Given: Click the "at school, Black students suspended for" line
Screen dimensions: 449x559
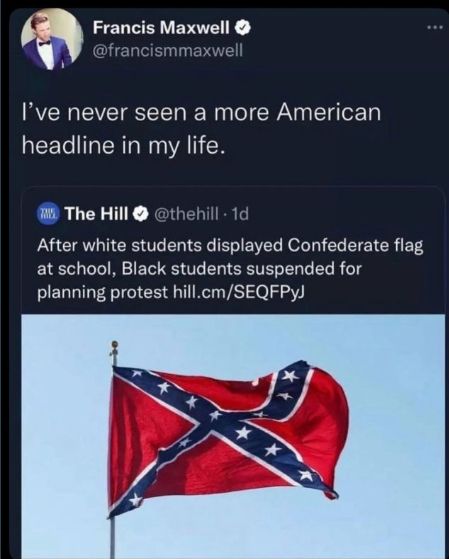Looking at the screenshot, I should (x=199, y=269).
